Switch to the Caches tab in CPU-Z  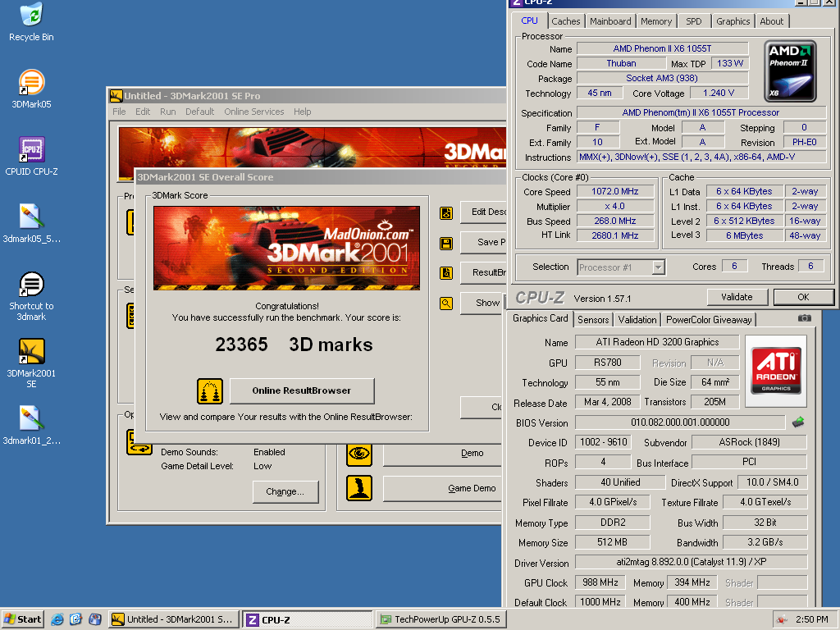(566, 21)
